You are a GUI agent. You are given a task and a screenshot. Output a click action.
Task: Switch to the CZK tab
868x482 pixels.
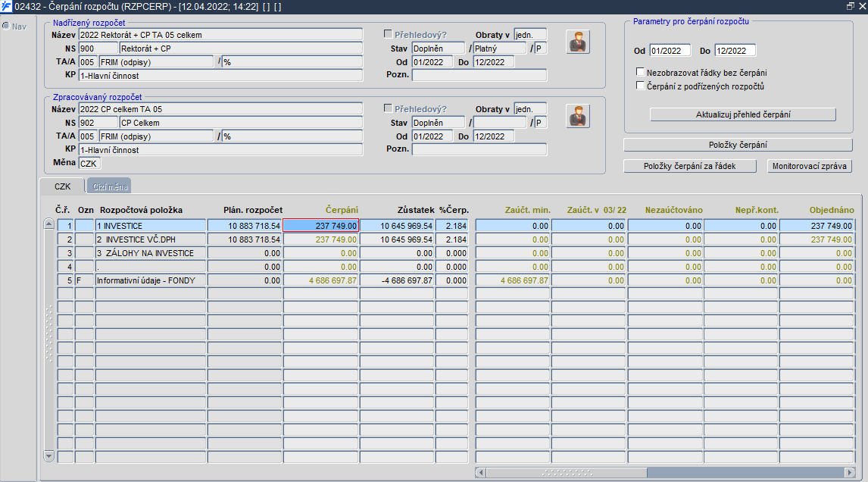63,186
